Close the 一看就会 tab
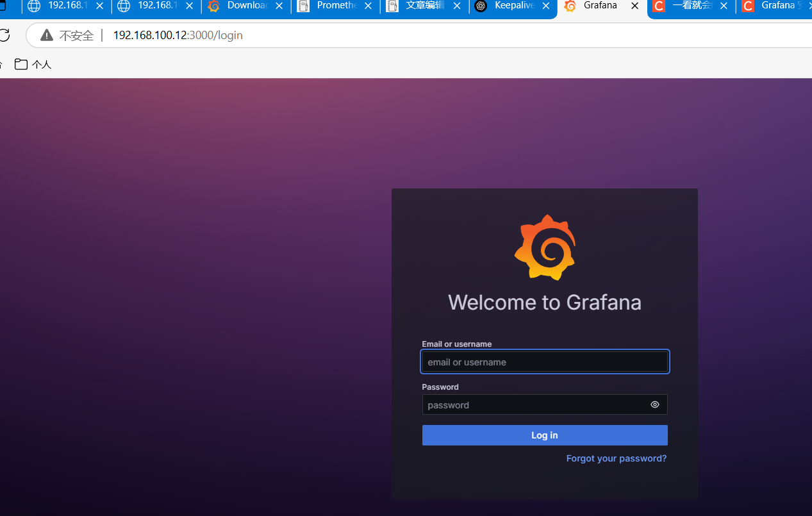This screenshot has width=812, height=516. pyautogui.click(x=724, y=6)
